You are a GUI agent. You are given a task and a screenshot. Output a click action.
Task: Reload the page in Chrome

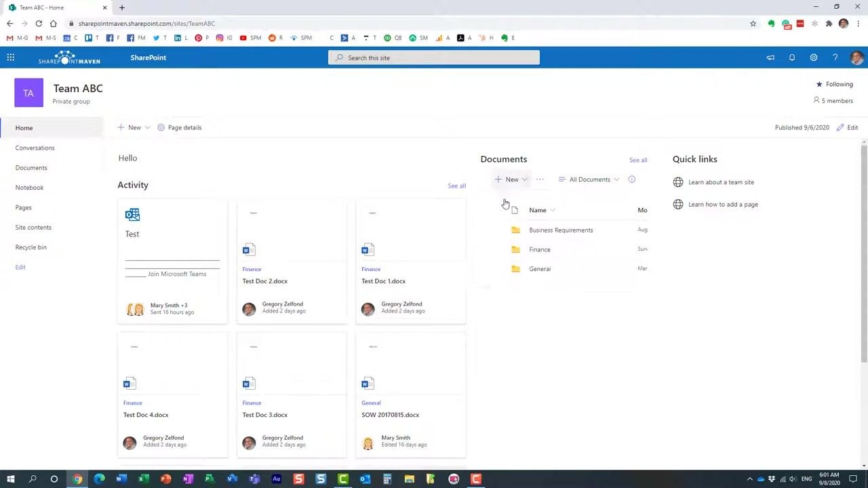39,24
